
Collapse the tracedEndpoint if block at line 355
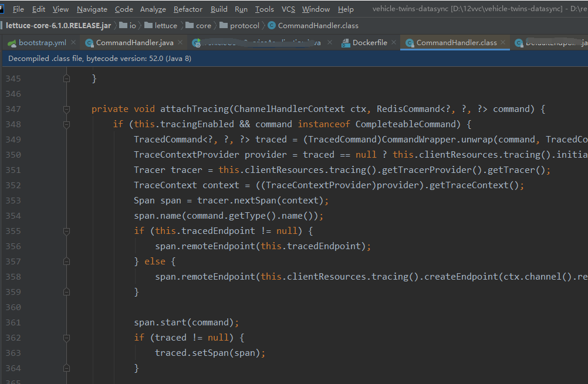click(x=66, y=231)
